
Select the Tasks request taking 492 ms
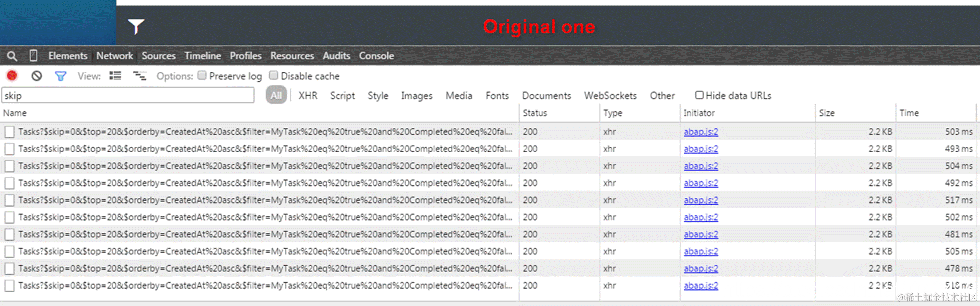pyautogui.click(x=488, y=183)
